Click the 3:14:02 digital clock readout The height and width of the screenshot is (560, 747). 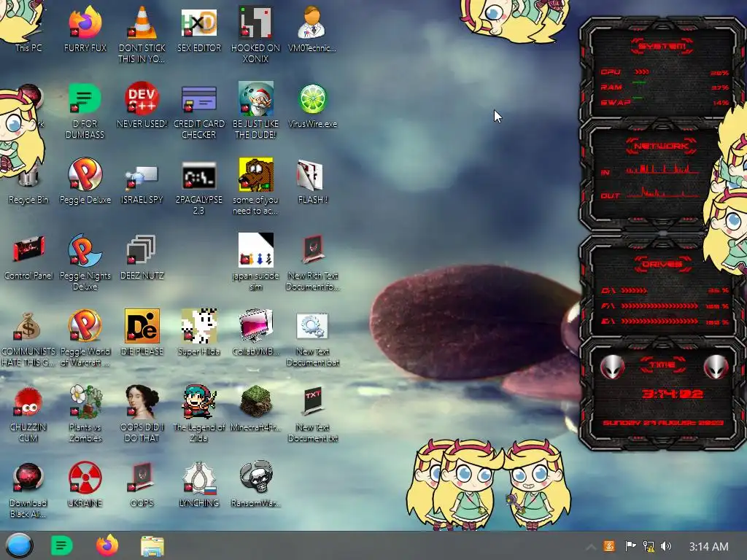pos(672,394)
